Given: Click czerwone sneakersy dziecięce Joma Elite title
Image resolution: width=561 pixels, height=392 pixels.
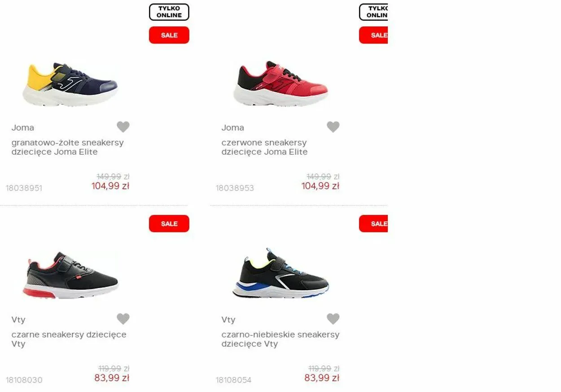Looking at the screenshot, I should (264, 147).
